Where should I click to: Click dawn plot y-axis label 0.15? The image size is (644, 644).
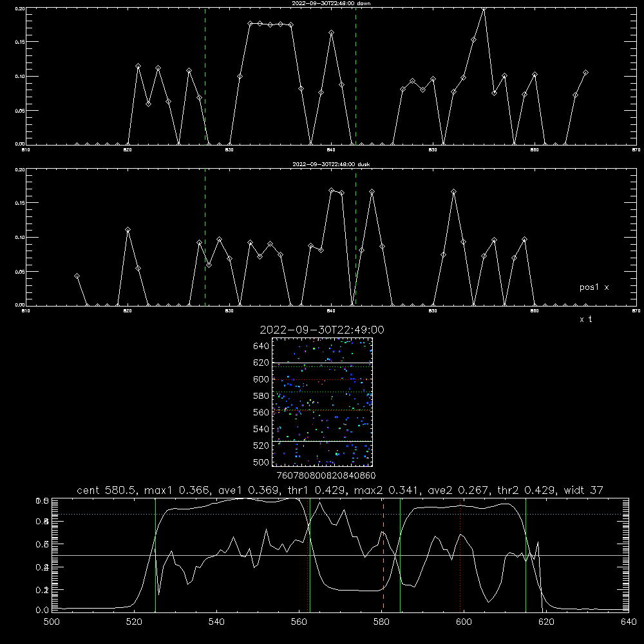tap(21, 42)
